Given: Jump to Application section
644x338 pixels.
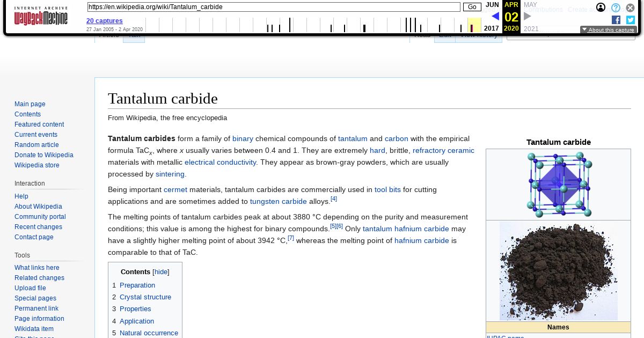Looking at the screenshot, I should (137, 321).
